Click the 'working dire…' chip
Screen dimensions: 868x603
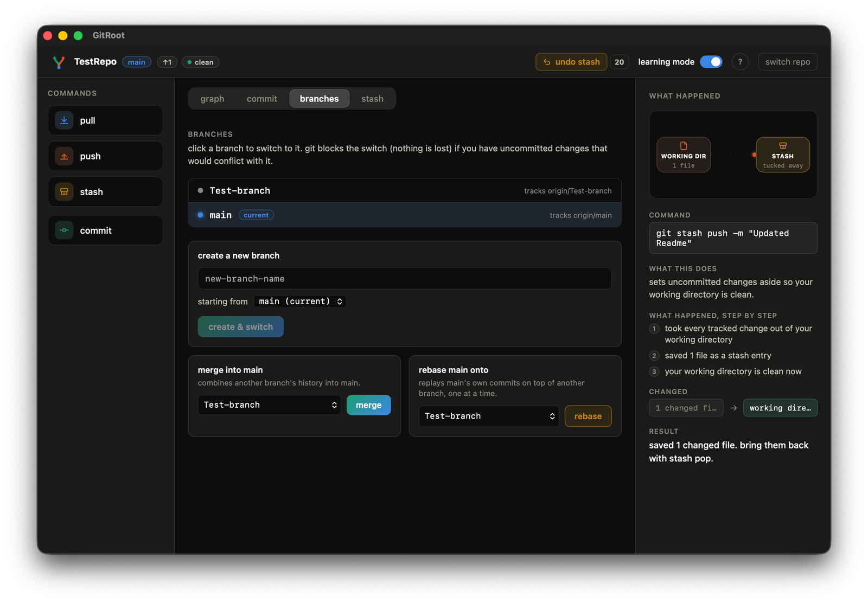click(780, 408)
